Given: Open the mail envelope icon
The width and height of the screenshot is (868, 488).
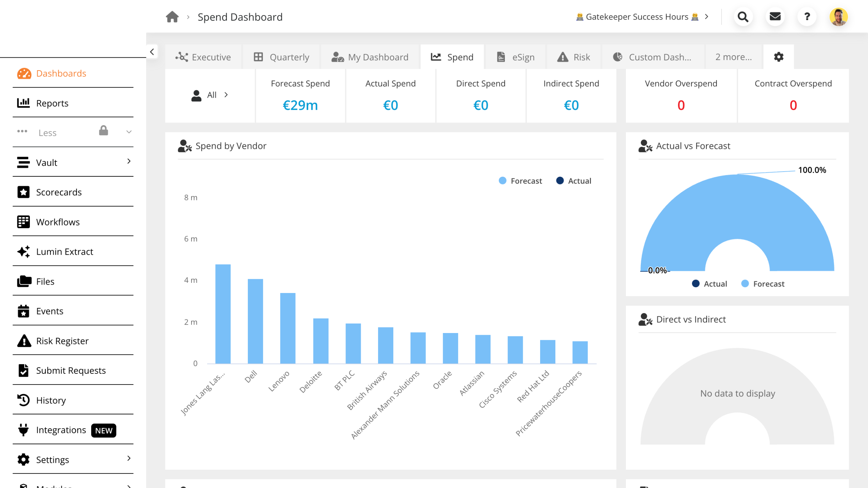Looking at the screenshot, I should coord(775,17).
